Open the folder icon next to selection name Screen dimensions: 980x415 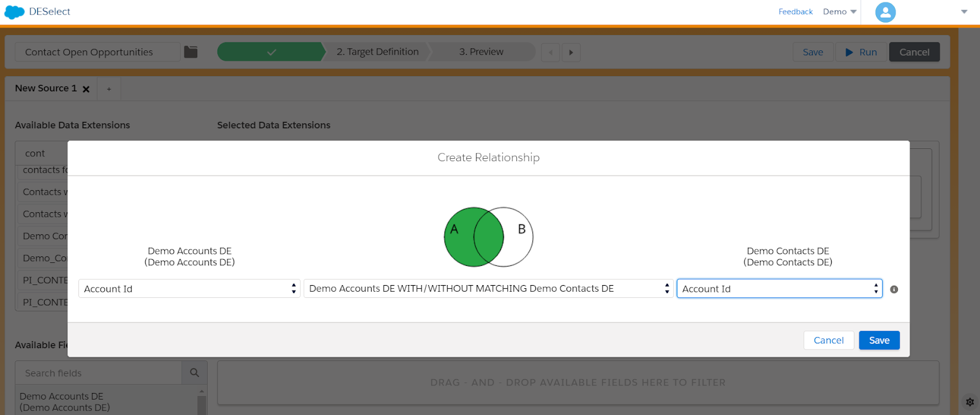(191, 52)
